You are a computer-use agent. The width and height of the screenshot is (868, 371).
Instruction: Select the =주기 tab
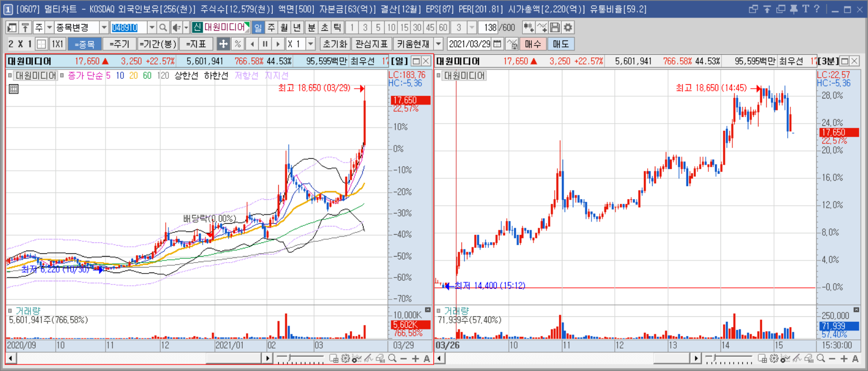119,44
